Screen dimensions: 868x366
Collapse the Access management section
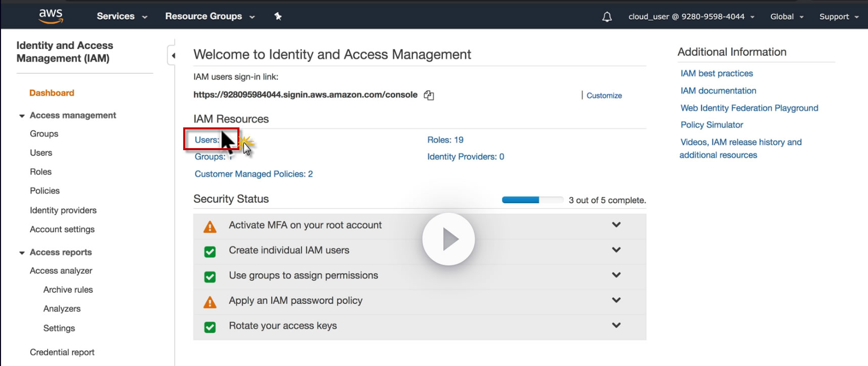coord(22,116)
